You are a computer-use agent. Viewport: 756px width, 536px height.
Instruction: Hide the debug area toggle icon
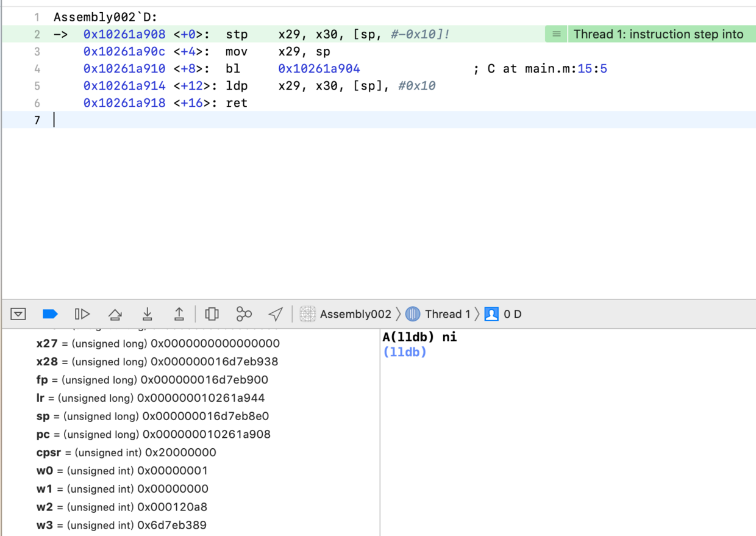(18, 314)
